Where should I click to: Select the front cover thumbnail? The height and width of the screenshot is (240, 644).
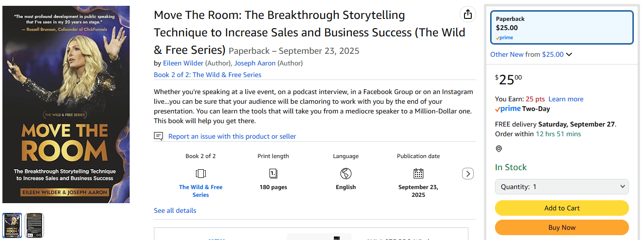[x=13, y=225]
